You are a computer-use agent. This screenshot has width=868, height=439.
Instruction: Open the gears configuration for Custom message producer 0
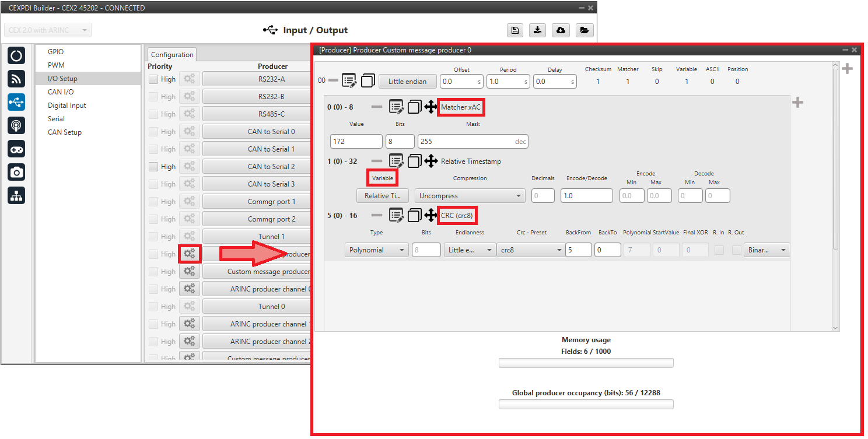point(190,254)
